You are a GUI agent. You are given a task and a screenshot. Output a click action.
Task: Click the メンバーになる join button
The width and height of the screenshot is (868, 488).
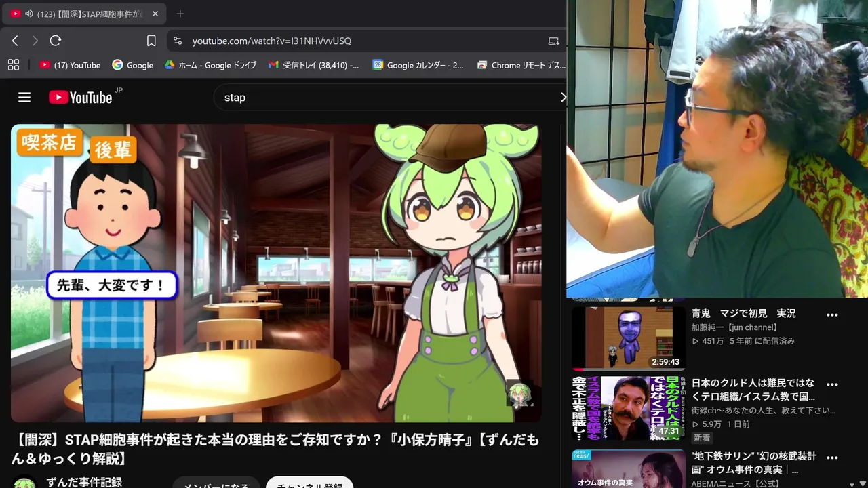216,485
